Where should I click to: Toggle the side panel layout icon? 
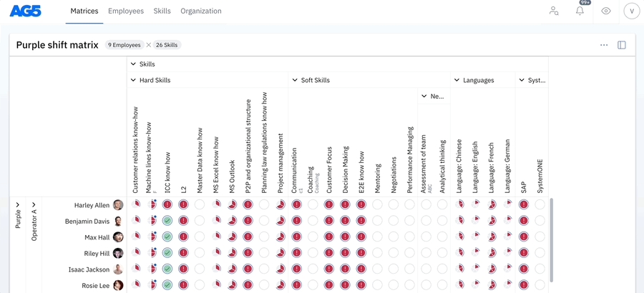pyautogui.click(x=622, y=45)
